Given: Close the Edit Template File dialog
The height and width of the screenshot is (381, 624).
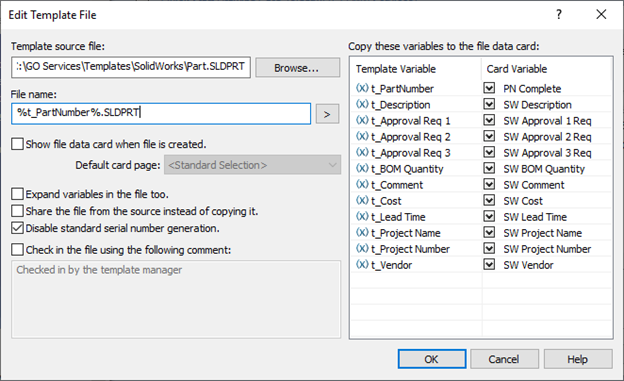Looking at the screenshot, I should click(601, 14).
